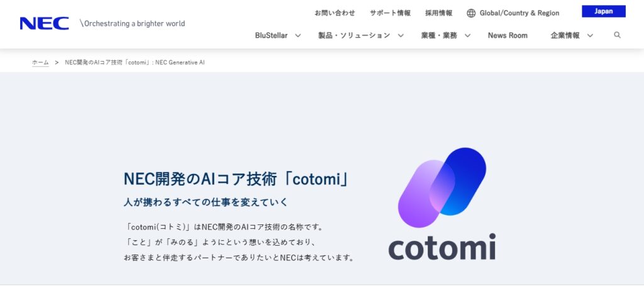Open the News Room menu item
This screenshot has width=644, height=286.
508,36
